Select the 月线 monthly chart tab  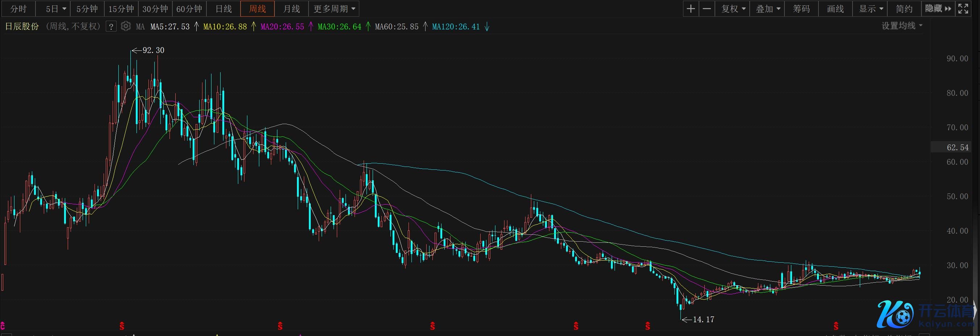tap(292, 9)
